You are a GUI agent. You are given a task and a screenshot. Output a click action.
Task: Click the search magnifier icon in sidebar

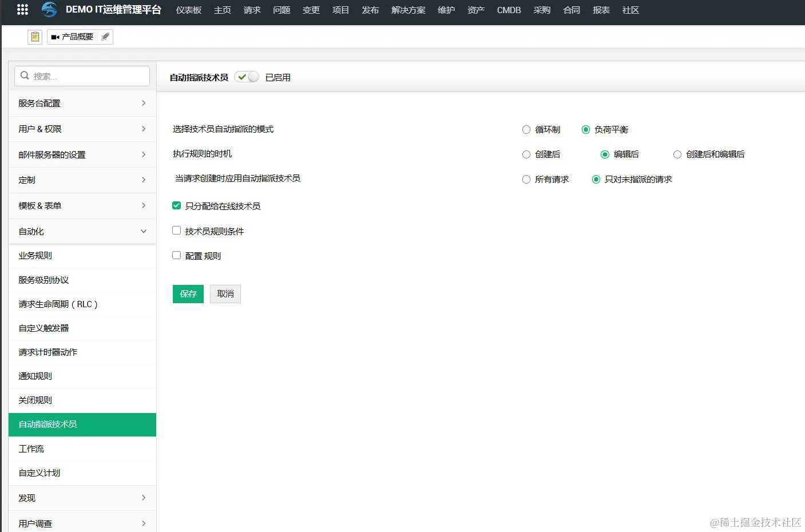pyautogui.click(x=25, y=75)
